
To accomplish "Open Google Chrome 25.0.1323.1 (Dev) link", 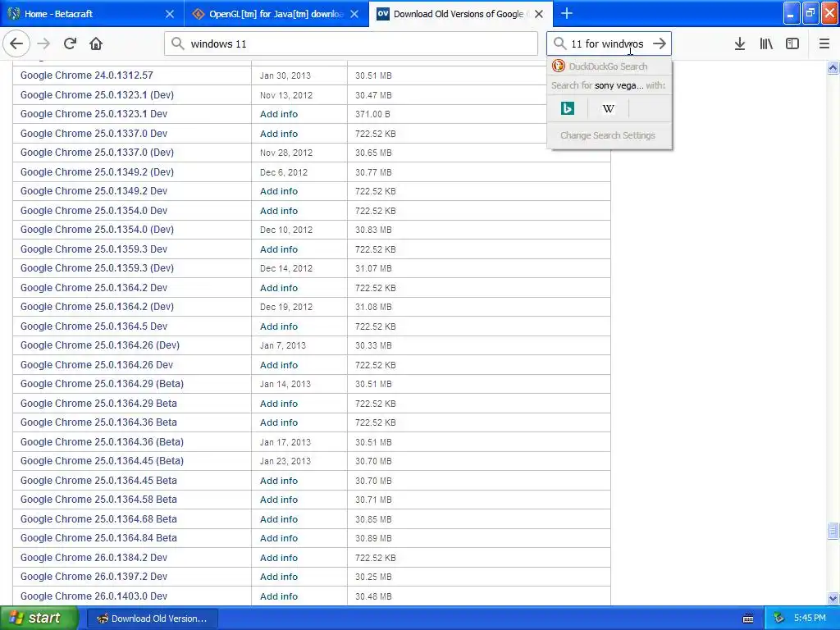I will (x=97, y=95).
